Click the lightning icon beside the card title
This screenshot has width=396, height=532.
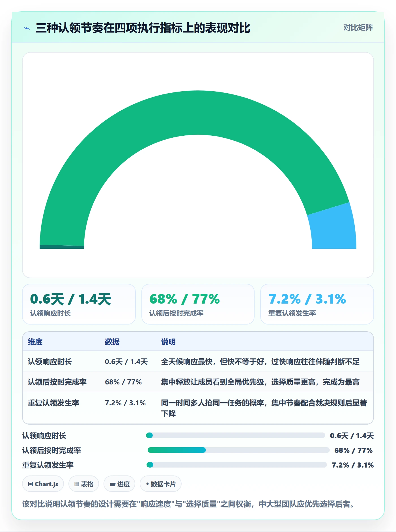pos(27,28)
